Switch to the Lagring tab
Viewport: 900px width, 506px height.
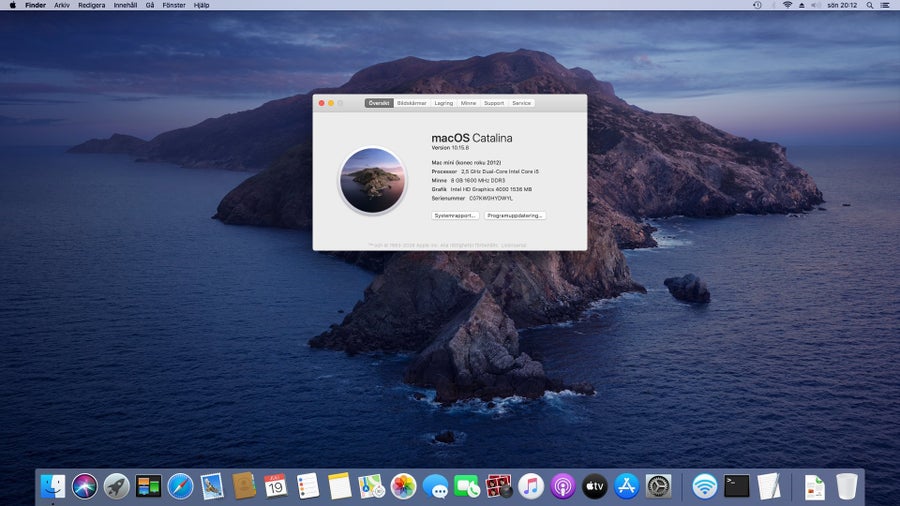(x=444, y=103)
